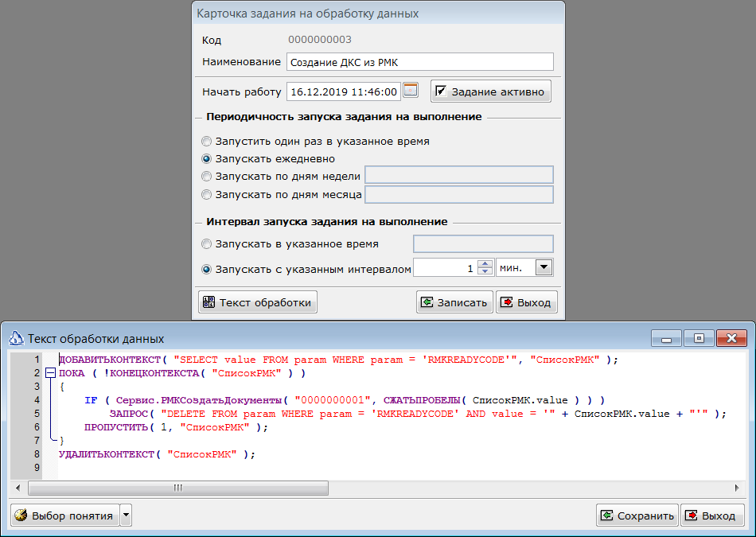The image size is (756, 537).
Task: Click line number 9 in editor gutter
Action: pos(37,468)
